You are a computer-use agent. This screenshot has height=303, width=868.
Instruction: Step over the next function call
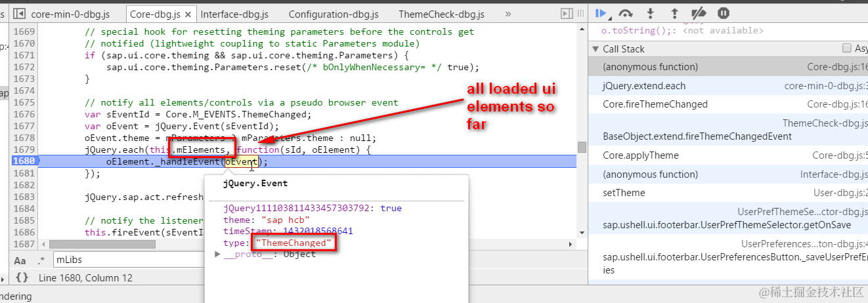click(x=626, y=13)
